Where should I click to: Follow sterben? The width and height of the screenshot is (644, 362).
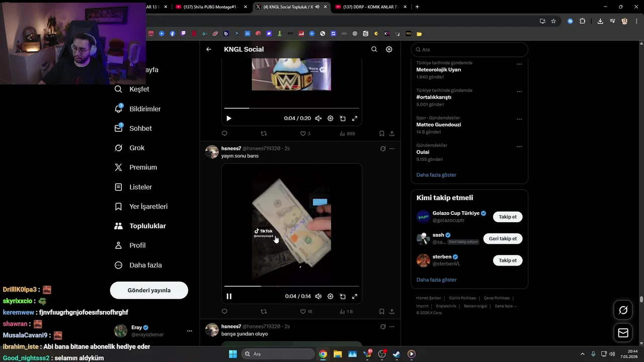pyautogui.click(x=508, y=260)
